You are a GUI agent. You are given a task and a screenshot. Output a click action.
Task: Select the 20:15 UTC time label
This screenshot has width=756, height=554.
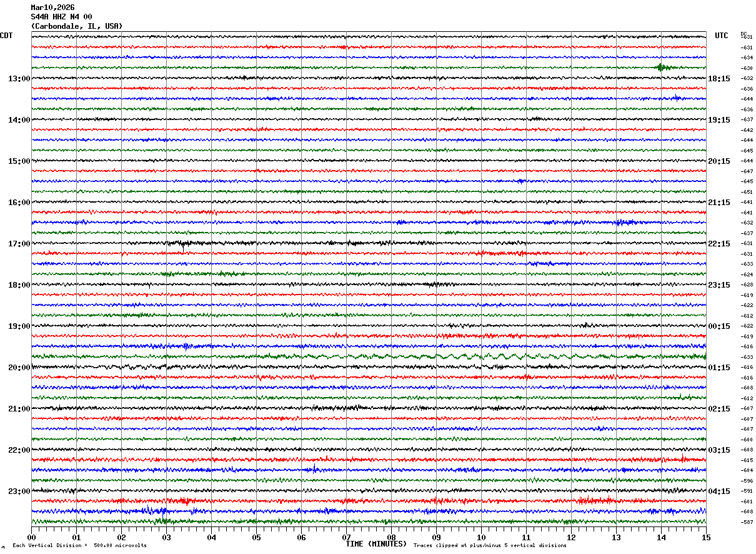(719, 161)
